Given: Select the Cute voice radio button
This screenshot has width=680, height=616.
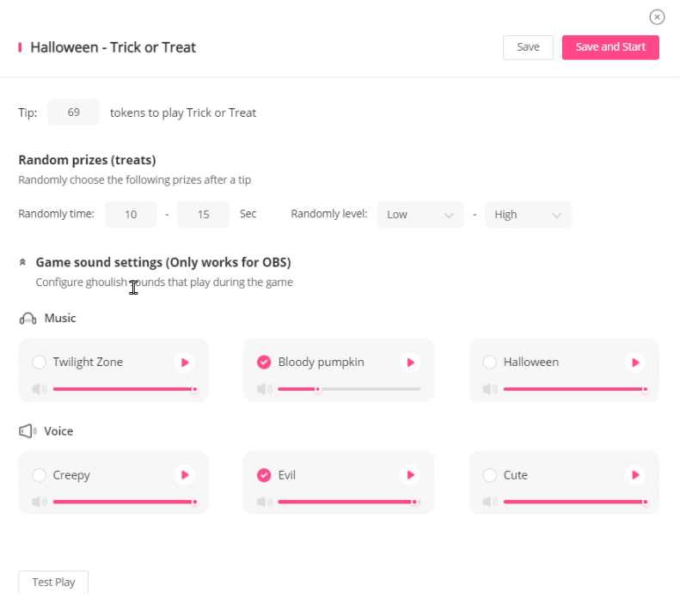Looking at the screenshot, I should (490, 475).
